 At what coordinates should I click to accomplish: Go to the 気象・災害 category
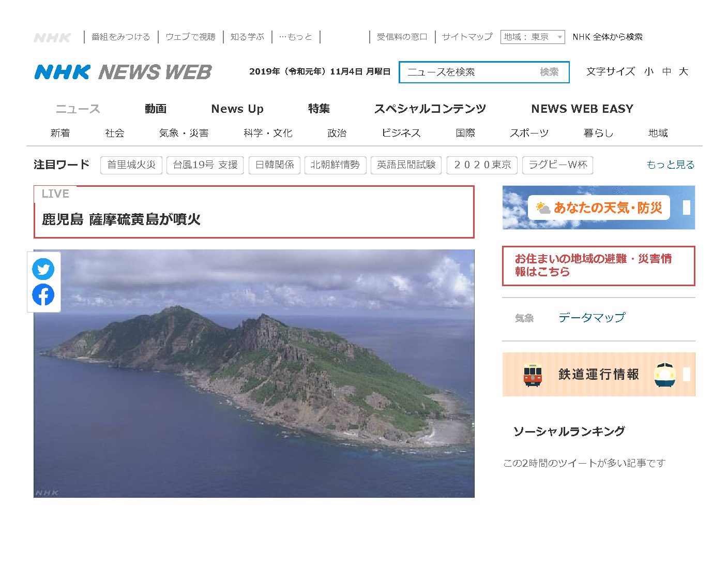point(184,133)
